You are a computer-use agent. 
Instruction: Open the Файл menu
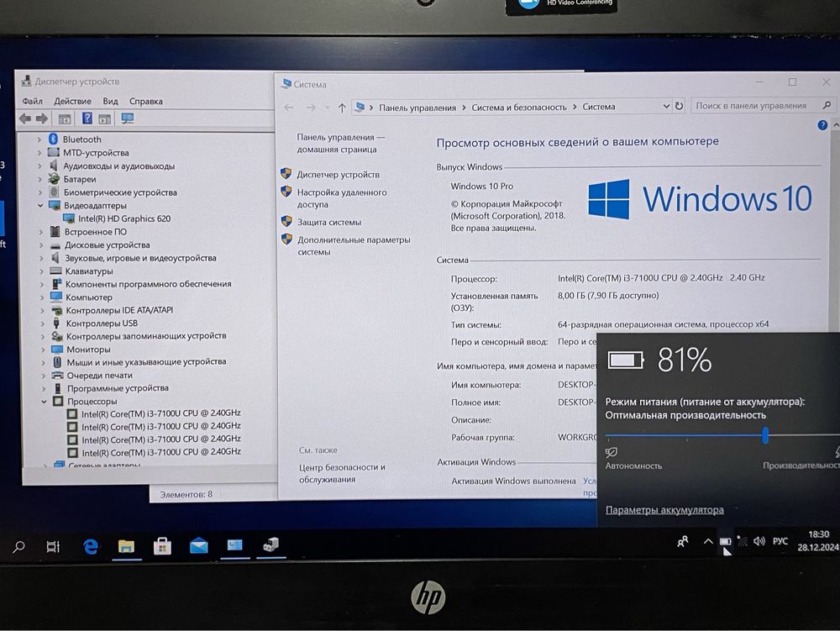point(32,101)
